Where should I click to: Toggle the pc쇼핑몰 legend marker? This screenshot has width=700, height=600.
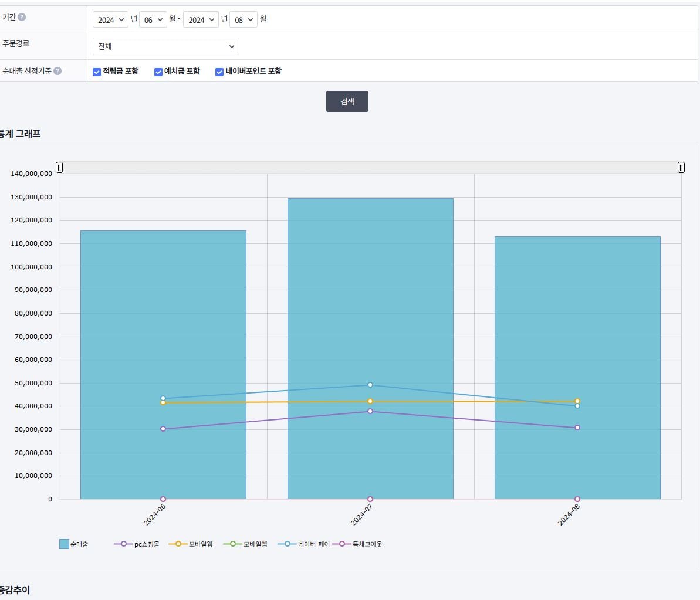(x=124, y=544)
